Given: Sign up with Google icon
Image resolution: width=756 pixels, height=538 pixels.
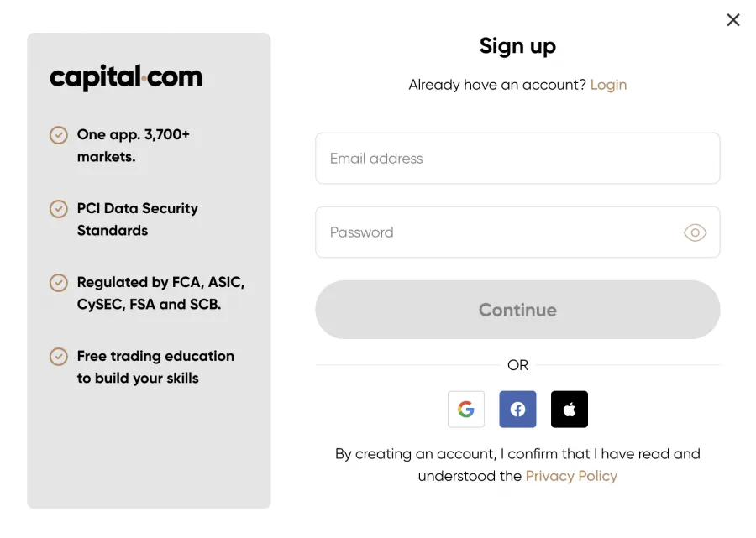Looking at the screenshot, I should [x=466, y=410].
